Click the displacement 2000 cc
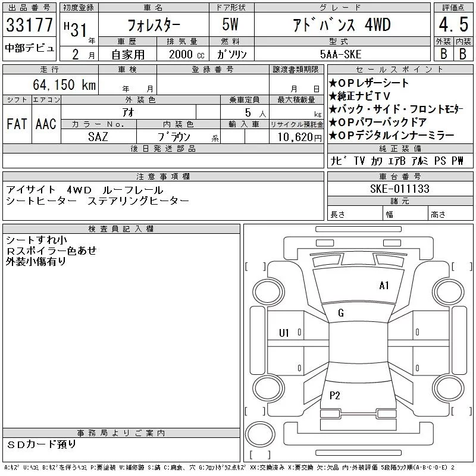 (x=187, y=55)
